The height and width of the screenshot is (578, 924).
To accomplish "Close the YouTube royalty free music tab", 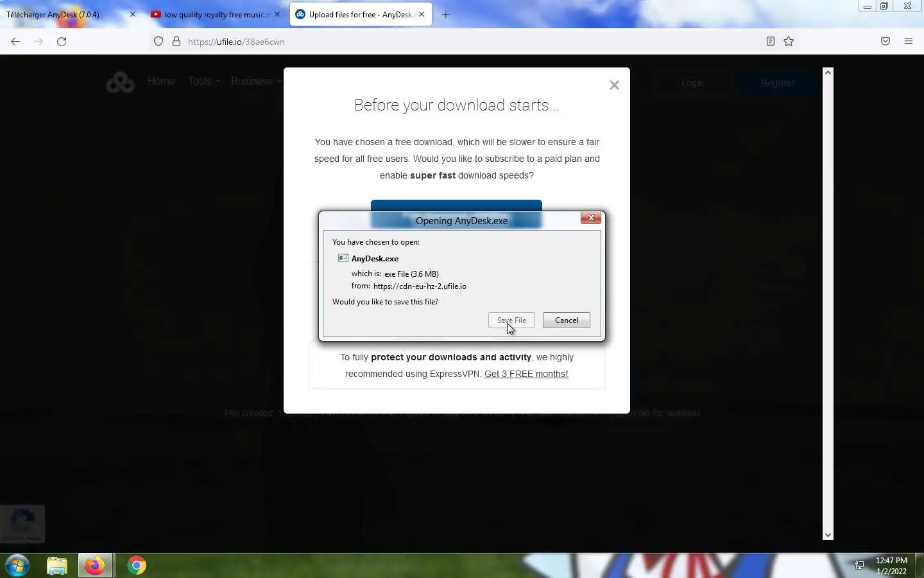I will (277, 14).
